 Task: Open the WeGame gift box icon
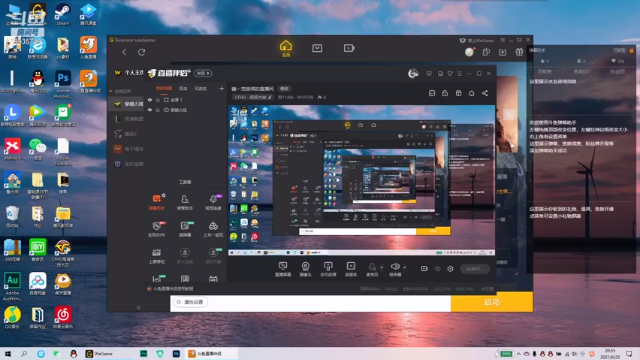tap(519, 52)
